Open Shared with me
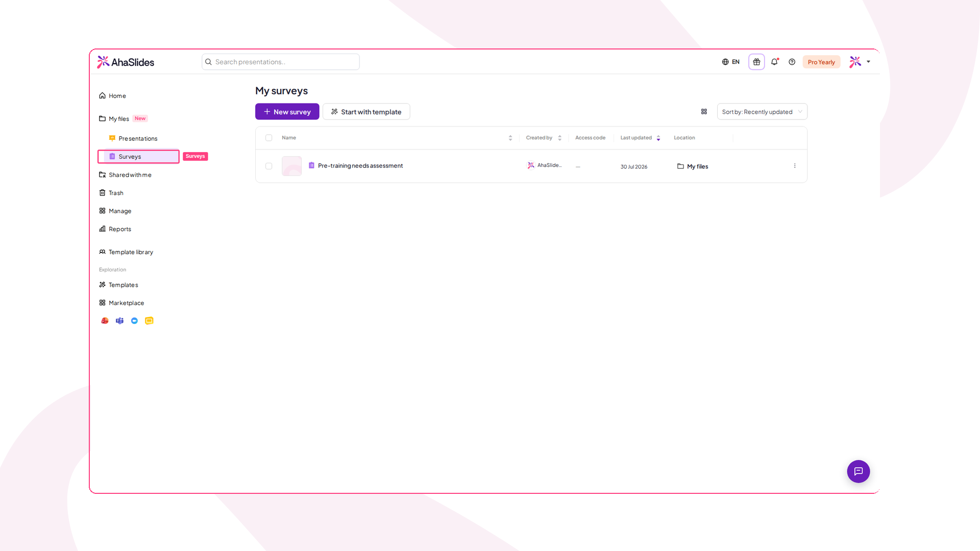This screenshot has height=551, width=980. point(125,175)
